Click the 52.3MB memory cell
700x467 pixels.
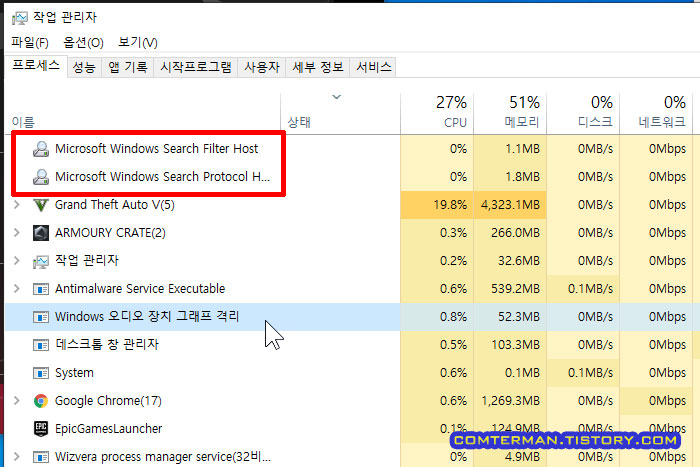click(x=510, y=317)
